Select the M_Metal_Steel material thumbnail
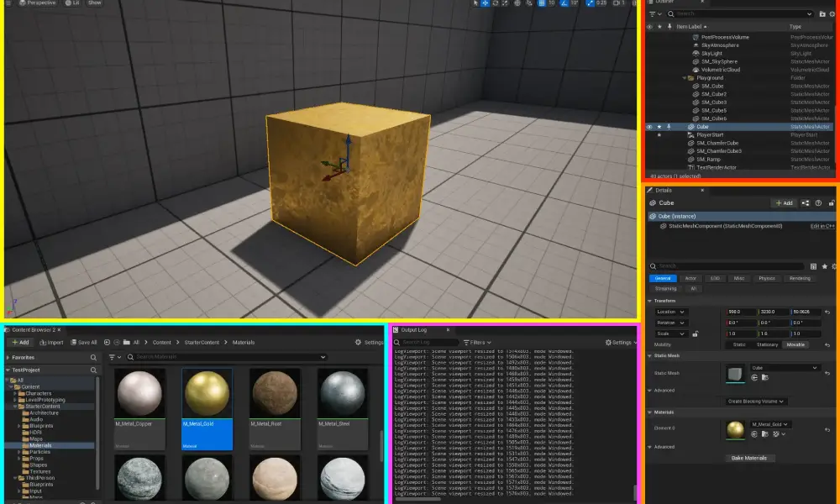 (343, 393)
